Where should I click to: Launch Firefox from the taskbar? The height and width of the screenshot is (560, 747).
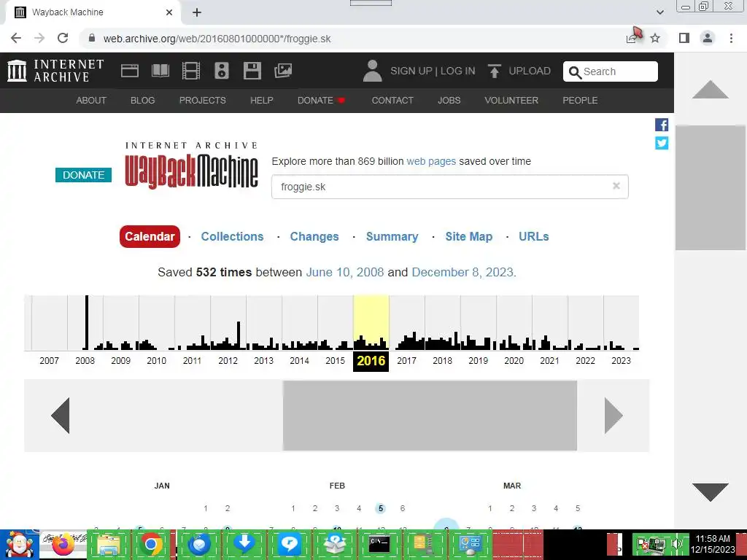pos(63,545)
